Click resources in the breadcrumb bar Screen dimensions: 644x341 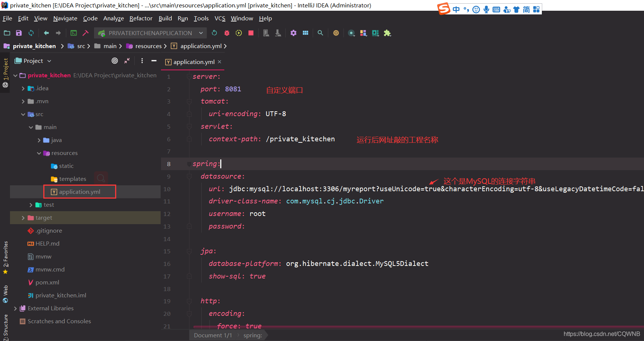[x=148, y=46]
